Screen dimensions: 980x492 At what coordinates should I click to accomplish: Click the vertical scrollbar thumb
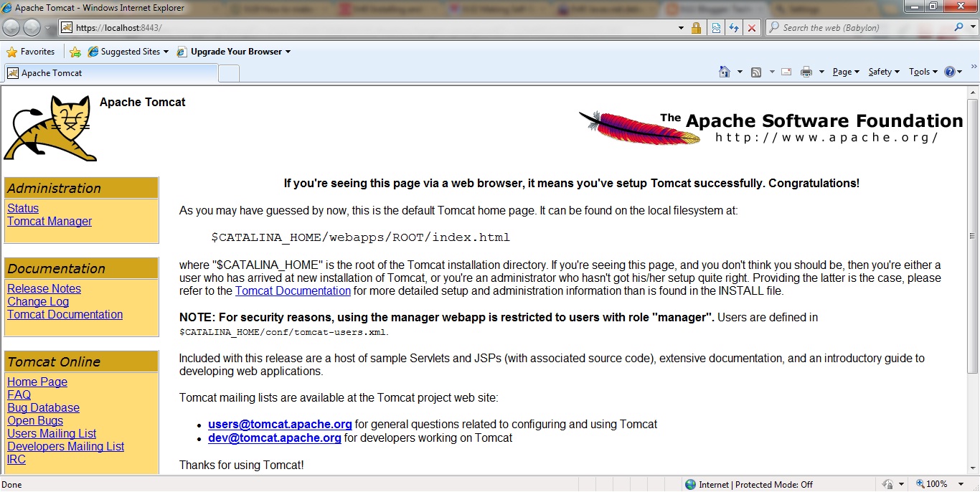point(973,236)
